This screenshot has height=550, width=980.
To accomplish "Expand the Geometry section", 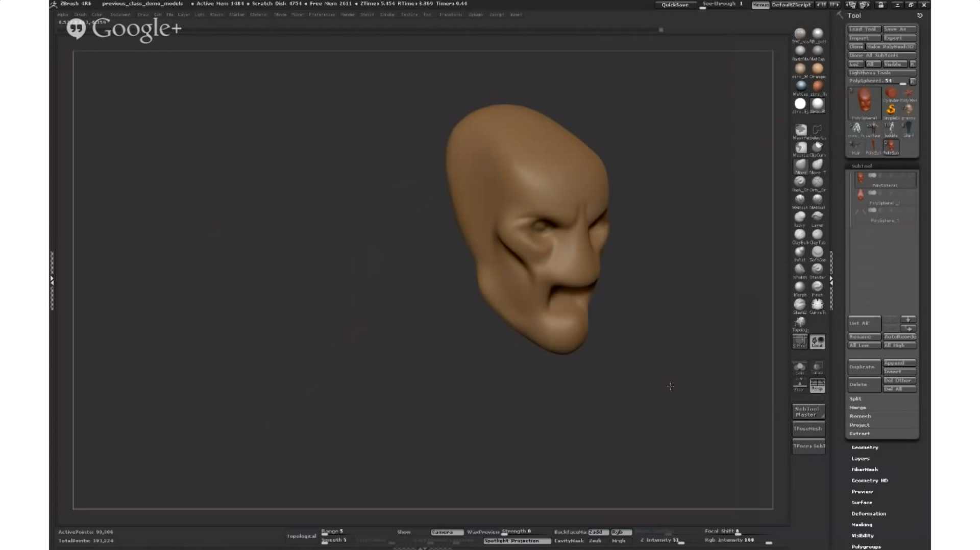I will point(865,447).
